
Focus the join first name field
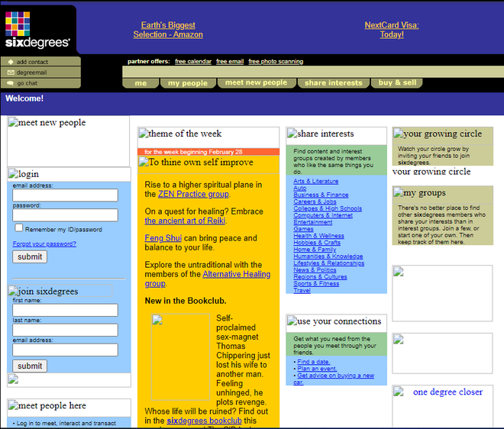tap(65, 310)
